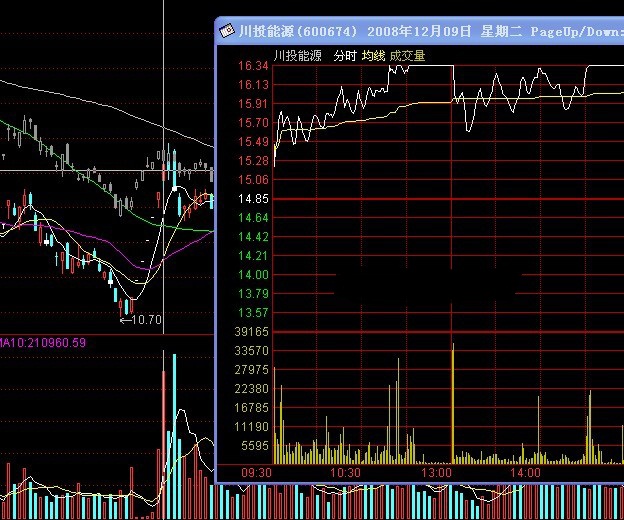Click the price axis label 15.70
Image resolution: width=624 pixels, height=520 pixels.
pyautogui.click(x=253, y=123)
